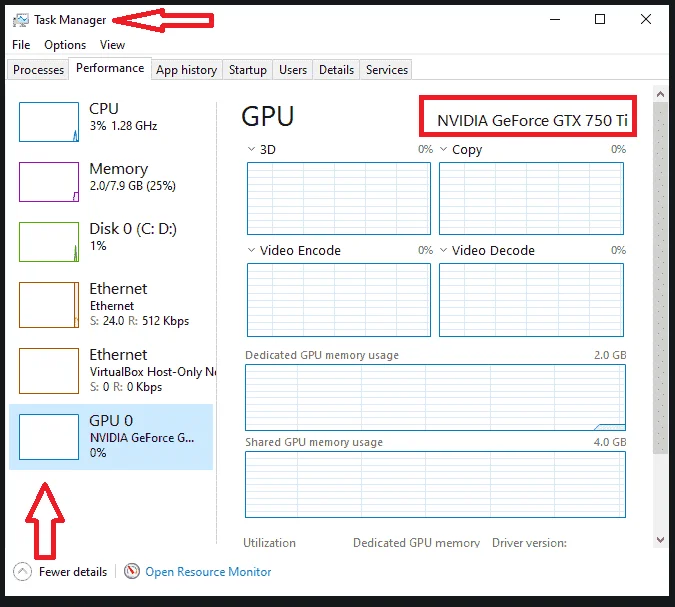Open the Options menu

click(x=65, y=45)
